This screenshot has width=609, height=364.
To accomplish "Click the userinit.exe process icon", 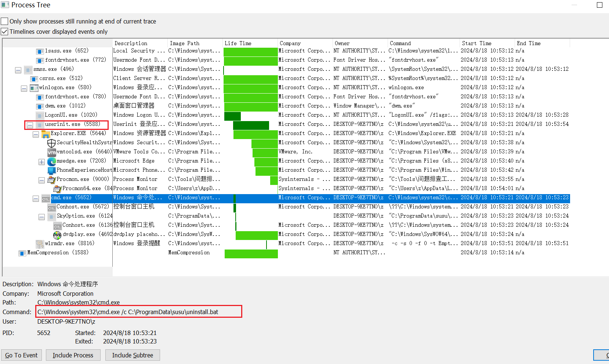I will pos(40,124).
